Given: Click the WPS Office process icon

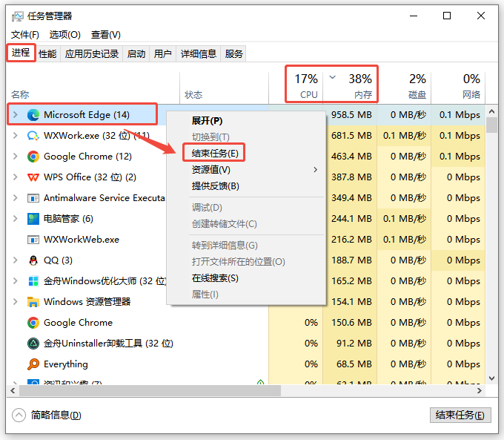Looking at the screenshot, I should 33,177.
